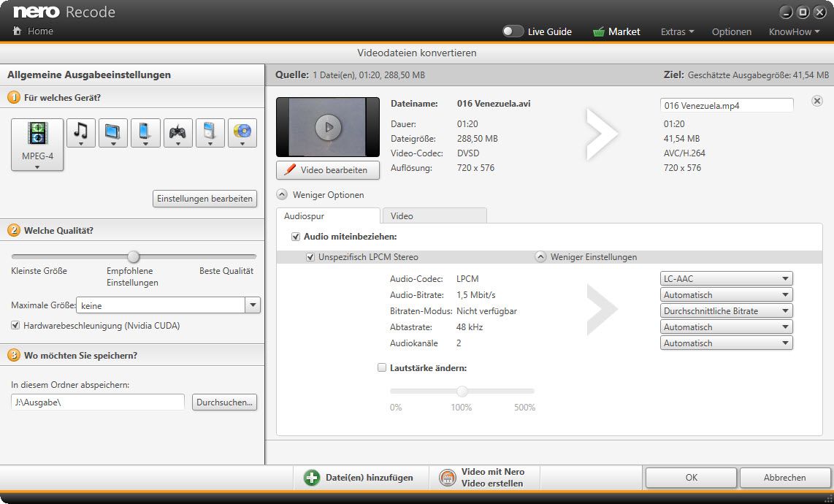The height and width of the screenshot is (504, 834).
Task: Play the video preview thumbnail
Action: [x=328, y=127]
